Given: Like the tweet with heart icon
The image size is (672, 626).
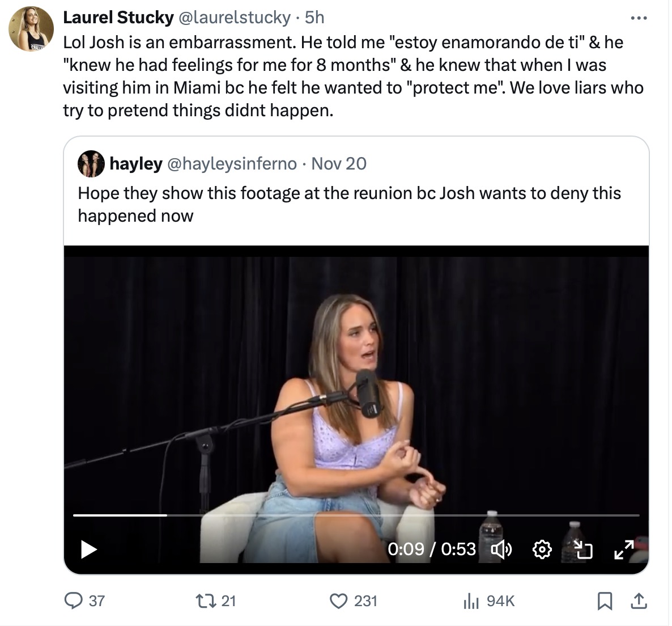Looking at the screenshot, I should [x=338, y=600].
